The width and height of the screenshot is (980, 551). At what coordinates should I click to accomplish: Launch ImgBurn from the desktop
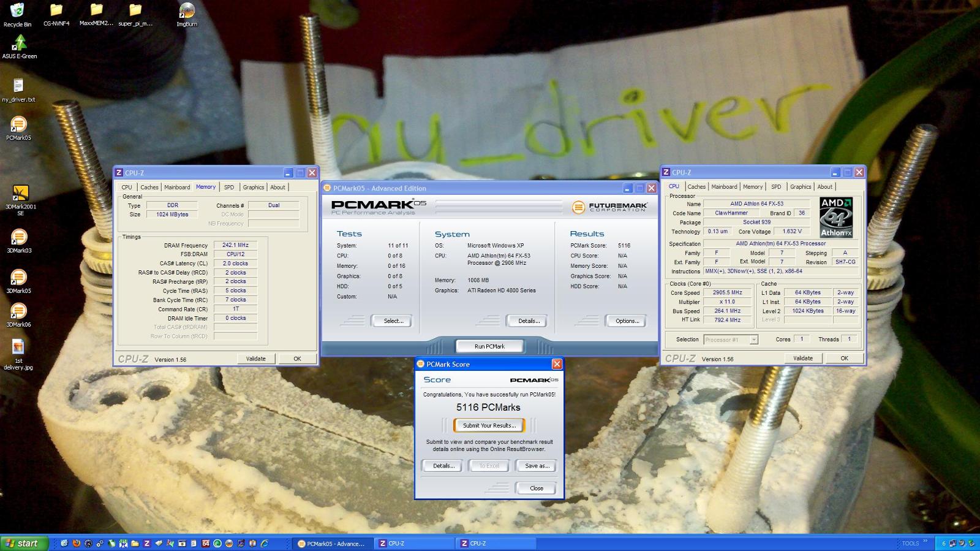(x=187, y=15)
